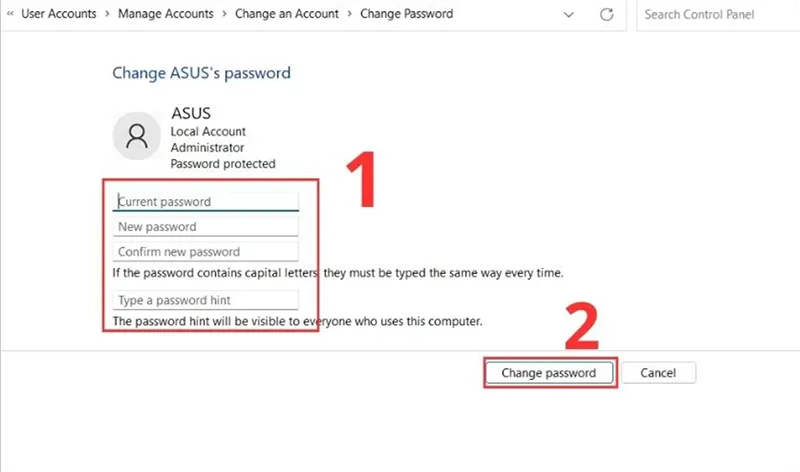
Task: Click the Change ASUS's password heading
Action: click(x=202, y=73)
